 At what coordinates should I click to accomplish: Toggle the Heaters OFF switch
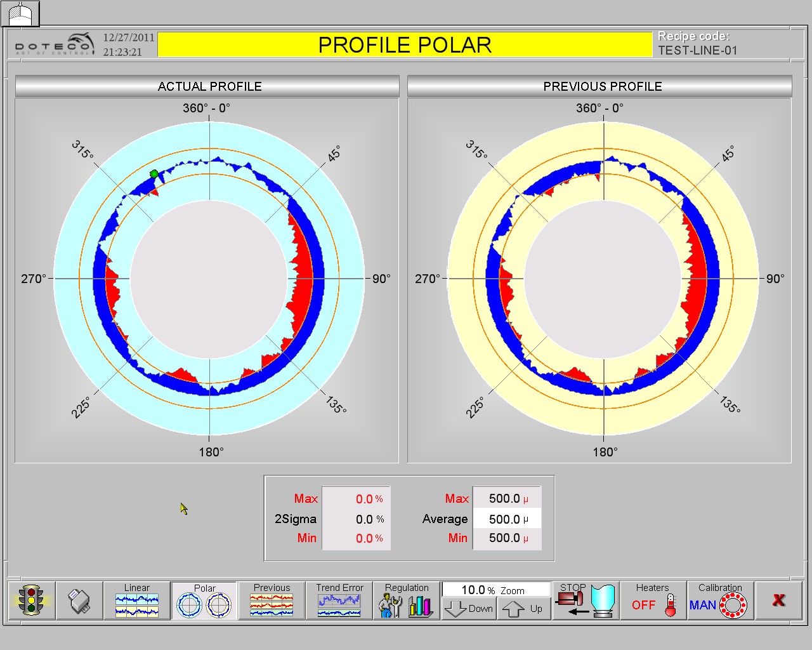(x=653, y=600)
